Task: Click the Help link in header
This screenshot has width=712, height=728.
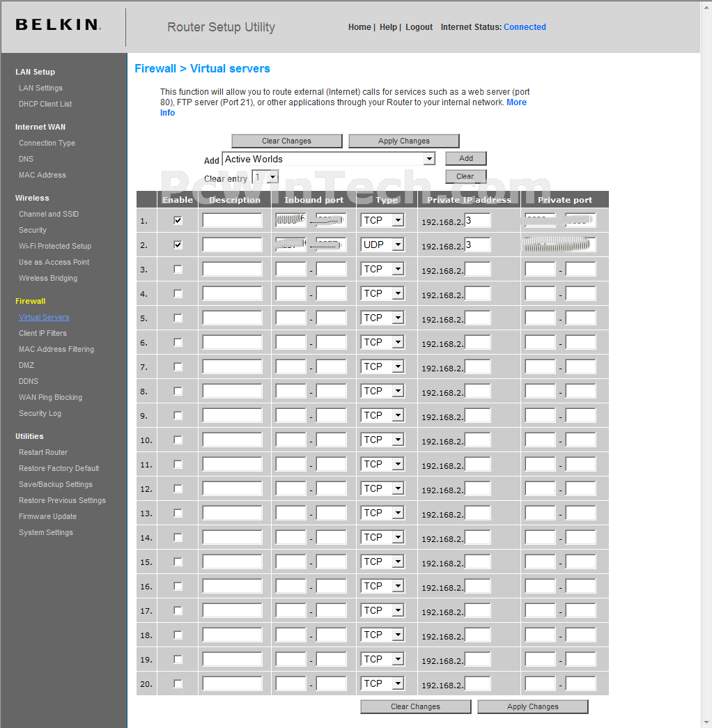Action: pyautogui.click(x=388, y=27)
